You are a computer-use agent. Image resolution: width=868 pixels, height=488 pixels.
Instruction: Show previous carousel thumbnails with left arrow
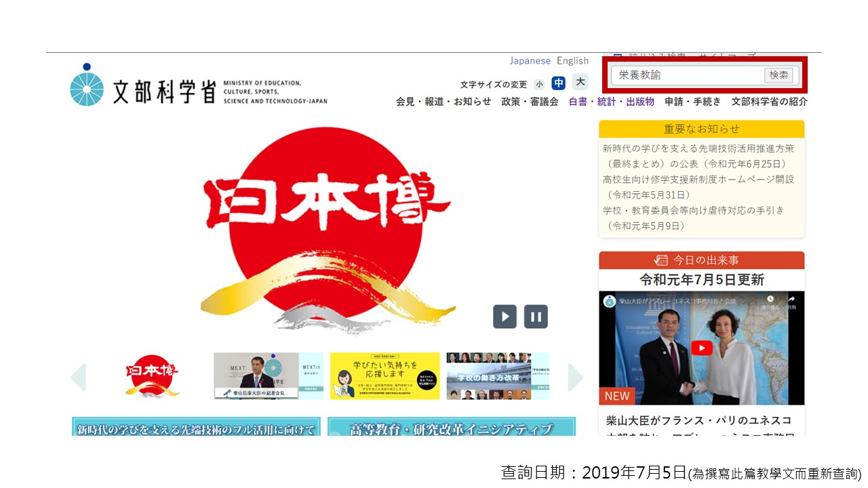79,378
